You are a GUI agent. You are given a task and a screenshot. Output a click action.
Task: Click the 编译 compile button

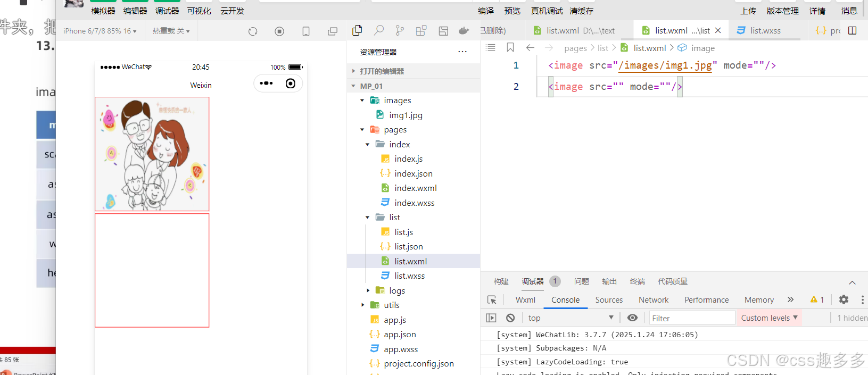pyautogui.click(x=485, y=11)
